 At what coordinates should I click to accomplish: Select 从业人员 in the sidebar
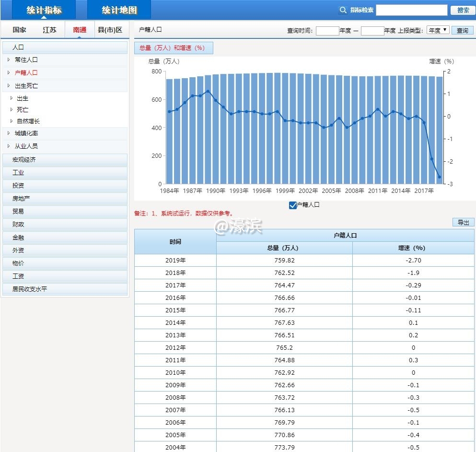pyautogui.click(x=26, y=146)
